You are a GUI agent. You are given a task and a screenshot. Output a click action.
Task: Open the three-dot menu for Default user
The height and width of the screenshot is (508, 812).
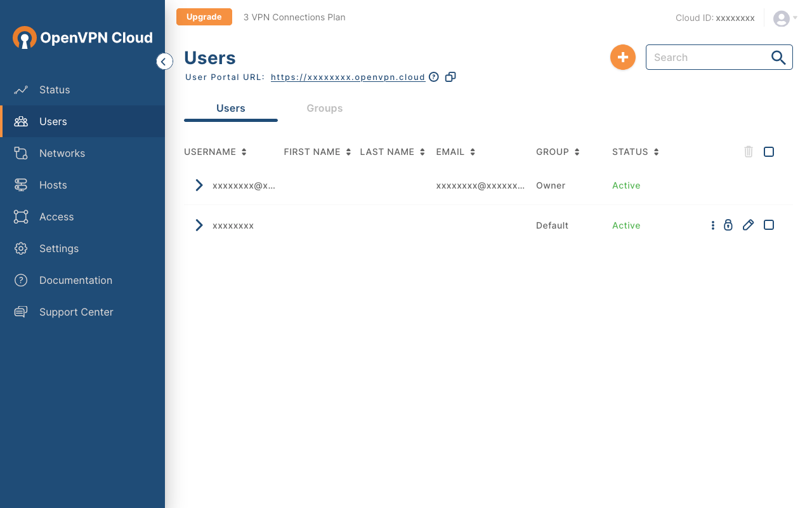pyautogui.click(x=713, y=225)
